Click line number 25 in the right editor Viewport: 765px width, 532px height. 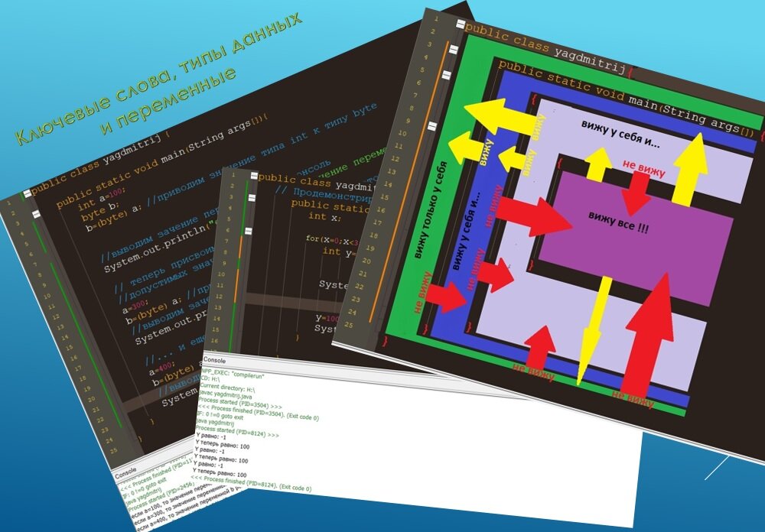pos(348,325)
